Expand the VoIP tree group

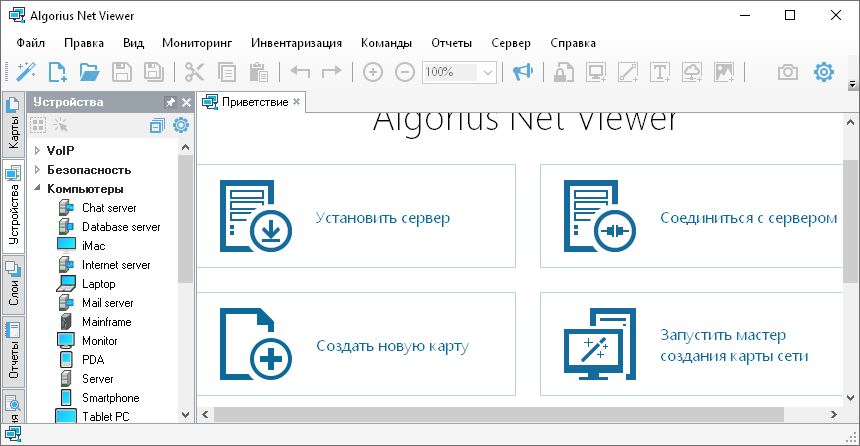[x=37, y=150]
